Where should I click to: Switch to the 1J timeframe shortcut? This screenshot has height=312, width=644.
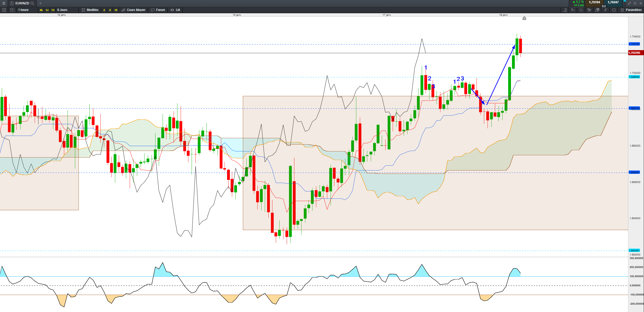47,10
